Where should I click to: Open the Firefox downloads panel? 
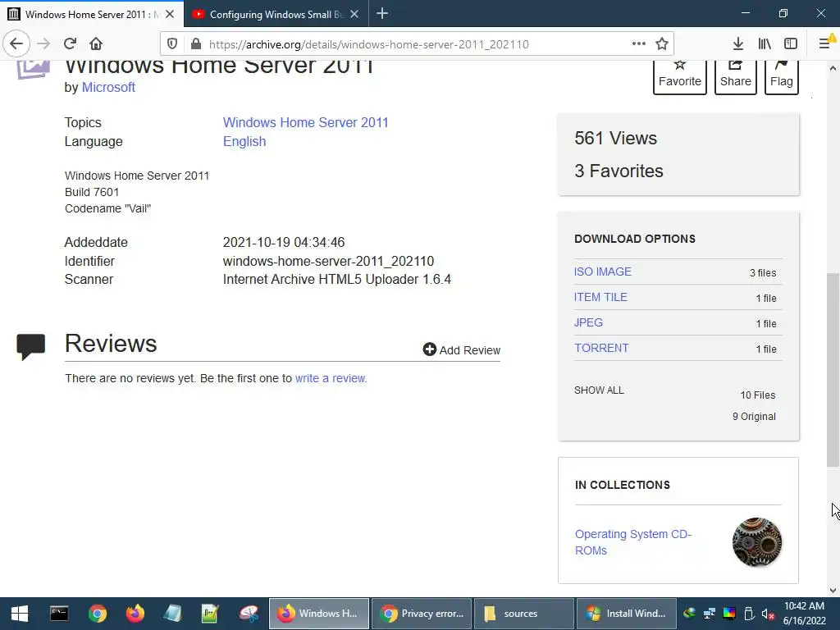click(x=737, y=44)
